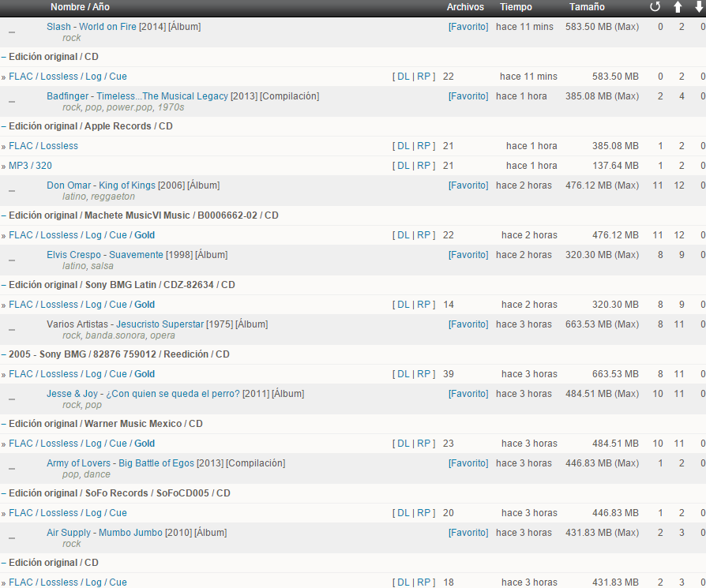Click DL on the Badfinger FLAC release
Screen dimensions: 706x588
[404, 145]
